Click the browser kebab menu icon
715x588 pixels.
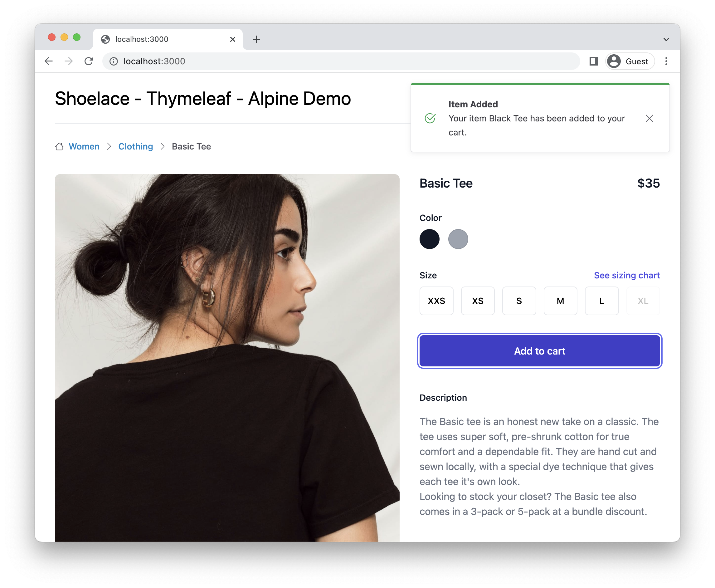[x=666, y=61]
